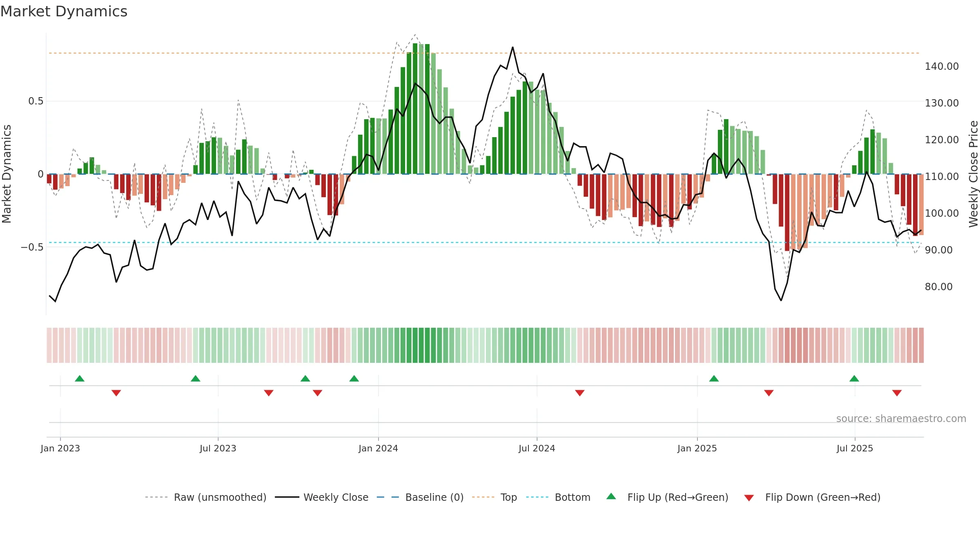
Task: Click the 100.00 price axis tick
Action: tap(942, 213)
